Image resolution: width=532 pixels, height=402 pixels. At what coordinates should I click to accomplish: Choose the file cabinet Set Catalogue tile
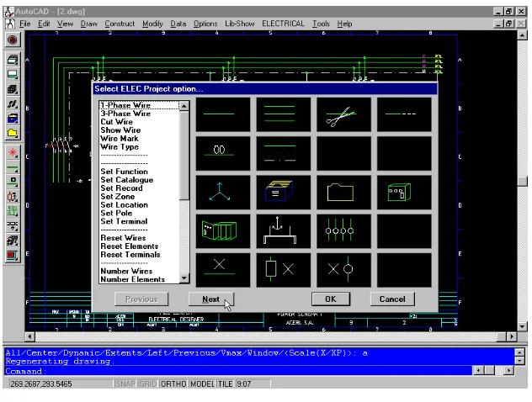click(284, 193)
